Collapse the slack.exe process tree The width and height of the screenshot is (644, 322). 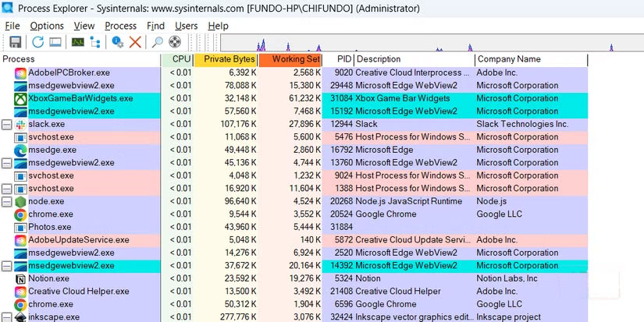pos(7,125)
